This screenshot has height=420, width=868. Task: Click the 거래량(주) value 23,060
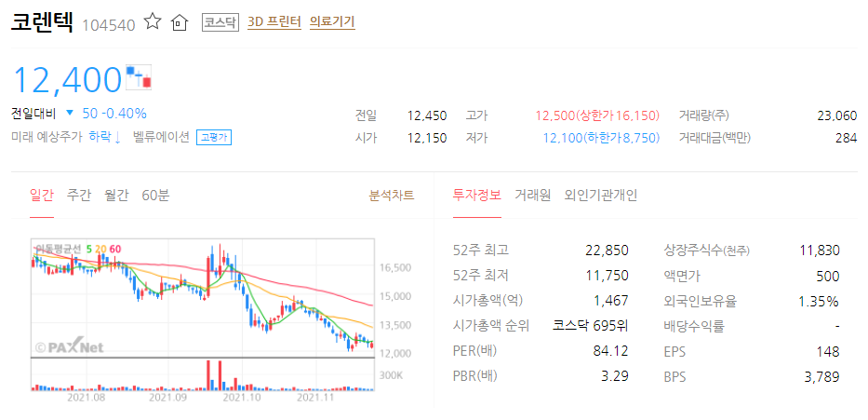837,115
